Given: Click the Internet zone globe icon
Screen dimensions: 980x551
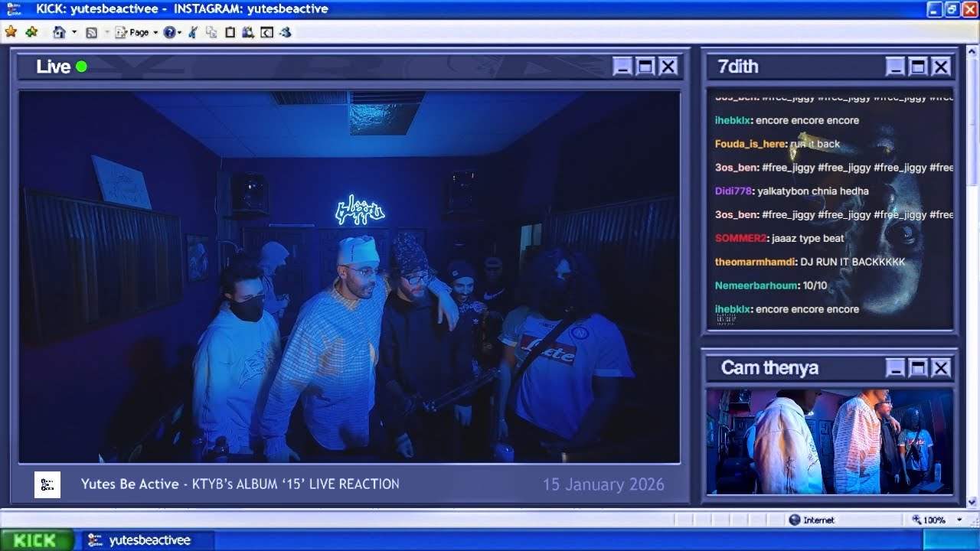Looking at the screenshot, I should pyautogui.click(x=795, y=520).
